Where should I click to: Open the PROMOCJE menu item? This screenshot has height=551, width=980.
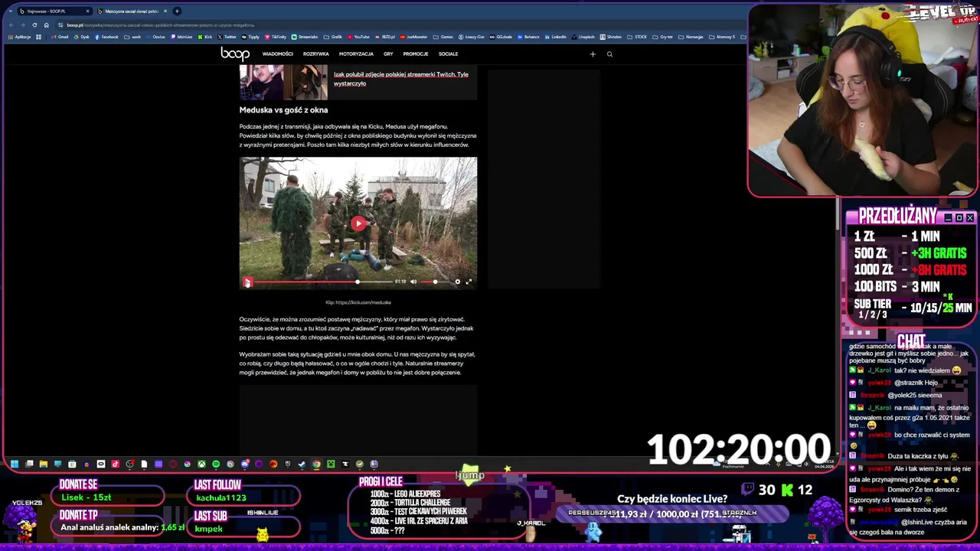pyautogui.click(x=416, y=54)
